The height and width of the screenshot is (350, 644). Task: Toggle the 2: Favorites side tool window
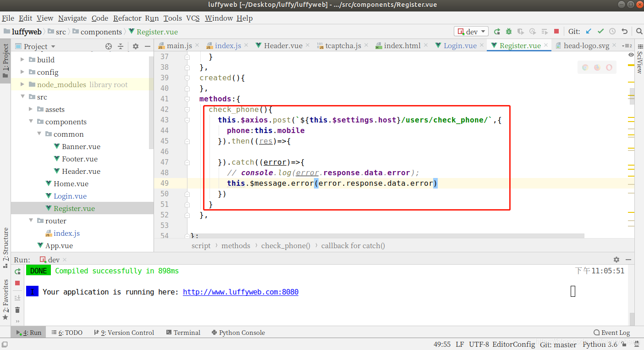point(6,300)
